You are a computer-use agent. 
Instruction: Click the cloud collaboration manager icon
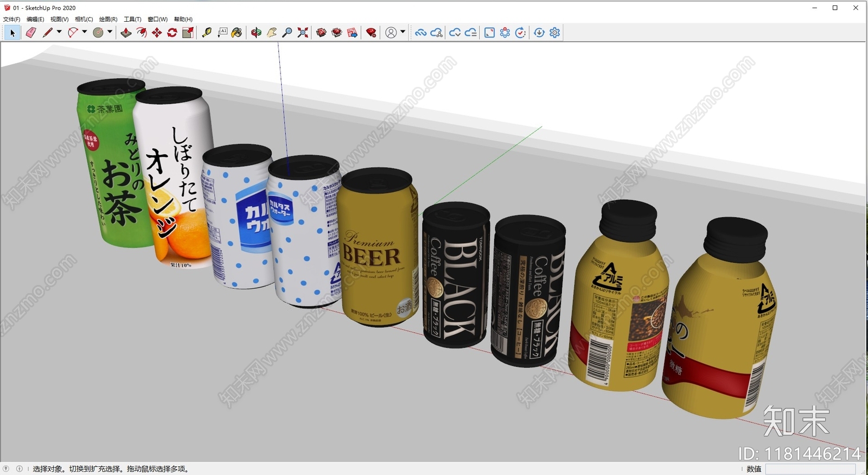coord(436,33)
